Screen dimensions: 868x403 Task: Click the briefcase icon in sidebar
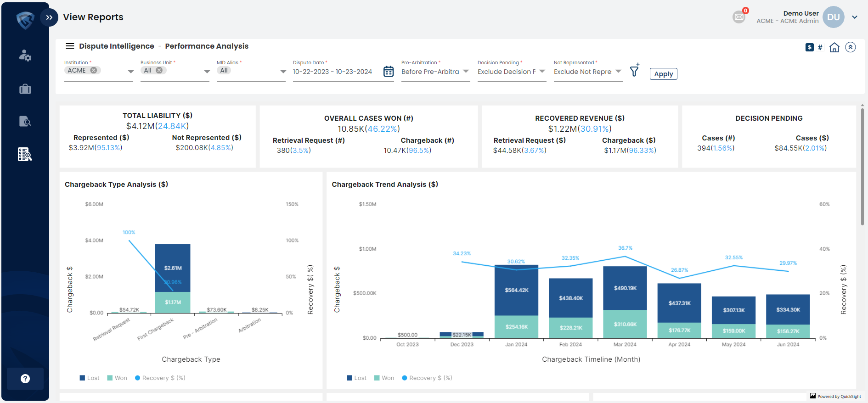[x=25, y=89]
